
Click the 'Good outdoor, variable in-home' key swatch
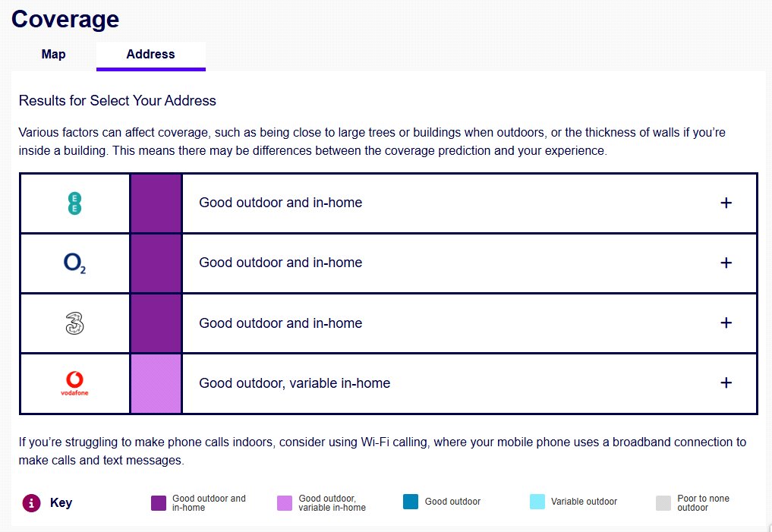coord(285,502)
